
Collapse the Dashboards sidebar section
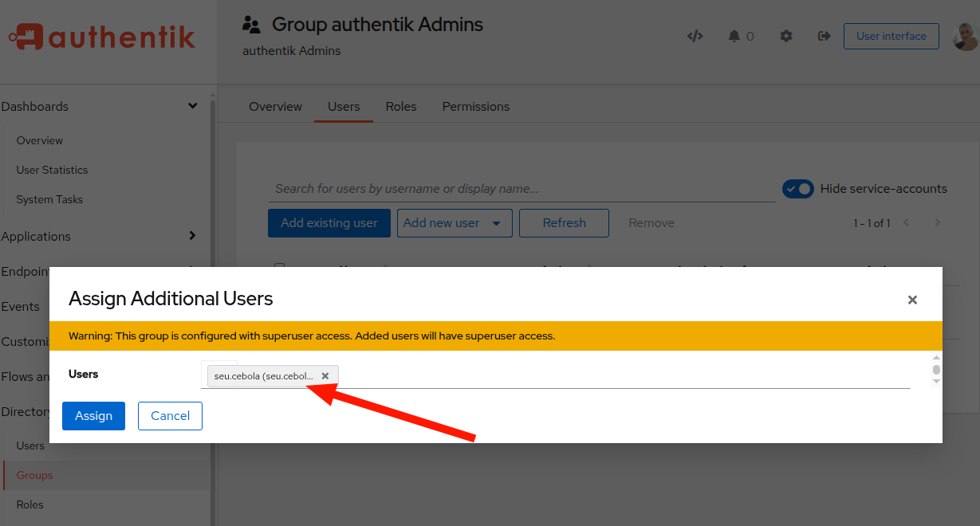(x=192, y=105)
